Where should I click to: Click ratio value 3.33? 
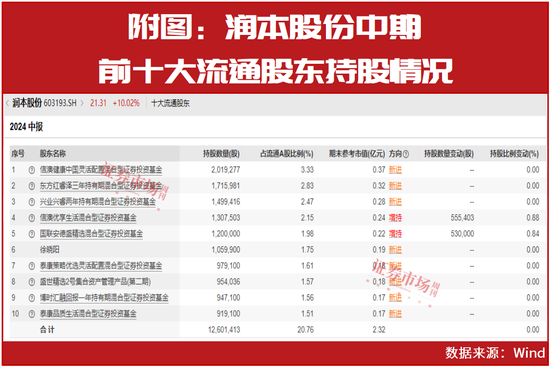coord(307,170)
